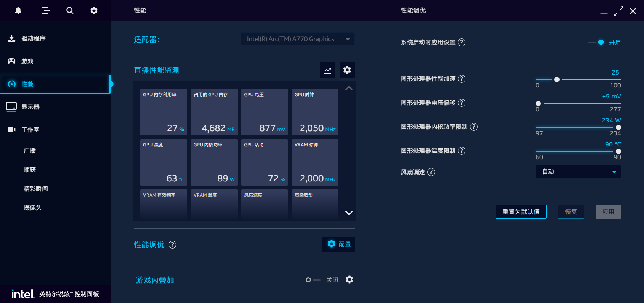This screenshot has height=303, width=644.
Task: Go to 显示器 section
Action: pos(55,107)
